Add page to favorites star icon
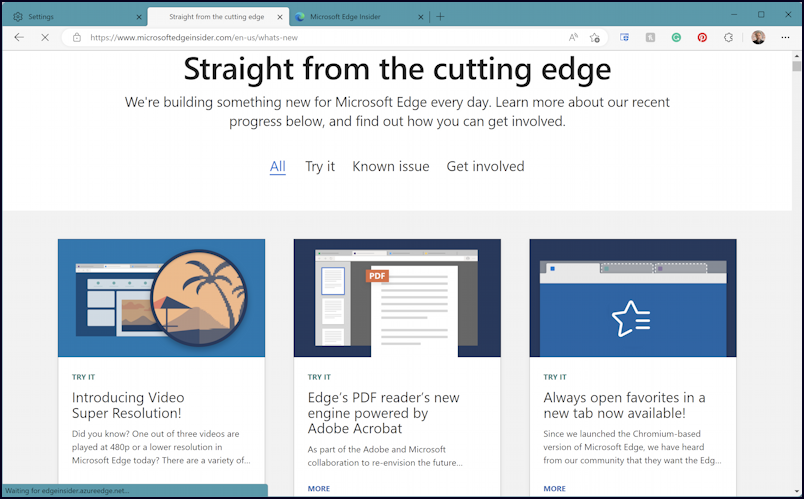Viewport: 804px width, 499px height. [x=595, y=37]
